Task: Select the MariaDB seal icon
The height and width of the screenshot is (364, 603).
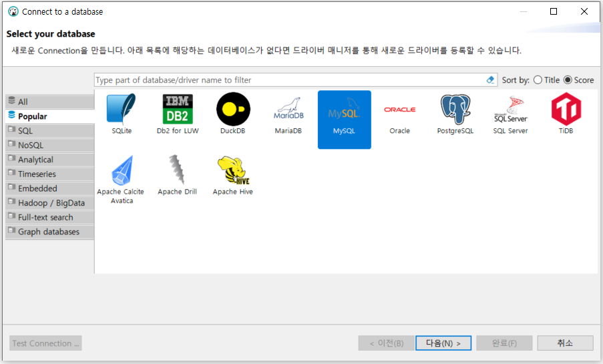Action: pyautogui.click(x=288, y=108)
